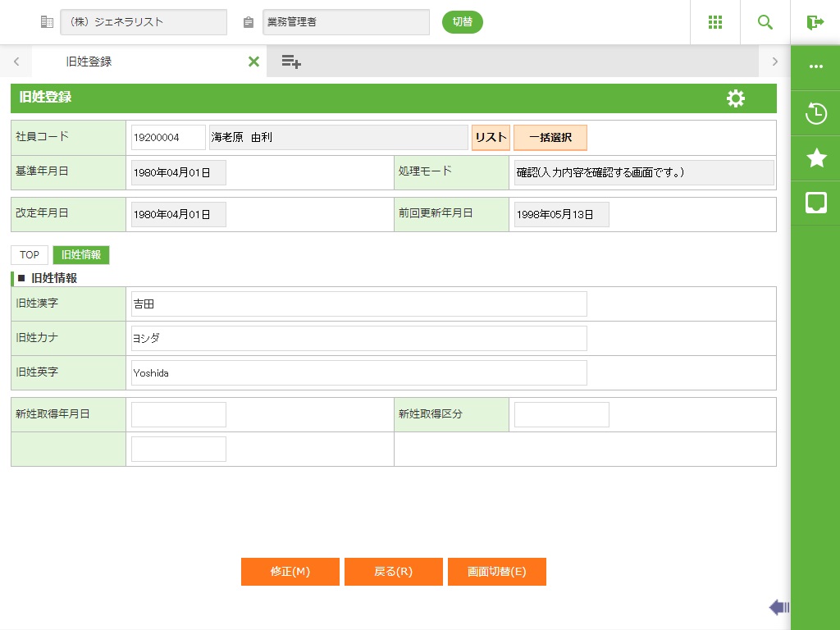840x630 pixels.
Task: Open the apps grid menu icon
Action: tap(714, 22)
